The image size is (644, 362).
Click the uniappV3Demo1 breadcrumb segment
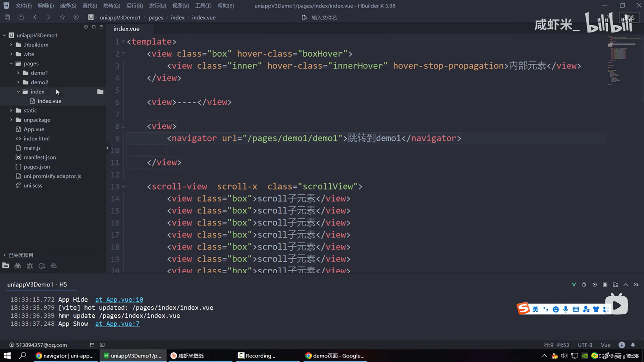[x=120, y=17]
